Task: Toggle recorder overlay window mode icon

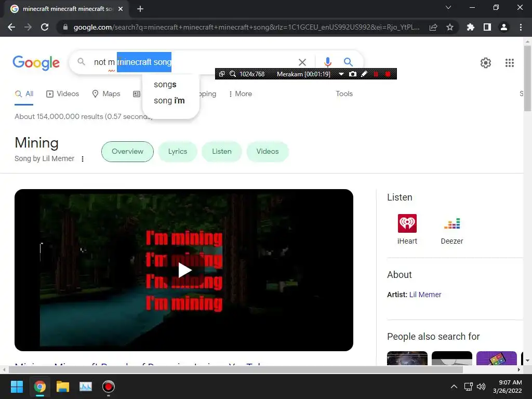Action: pos(221,74)
